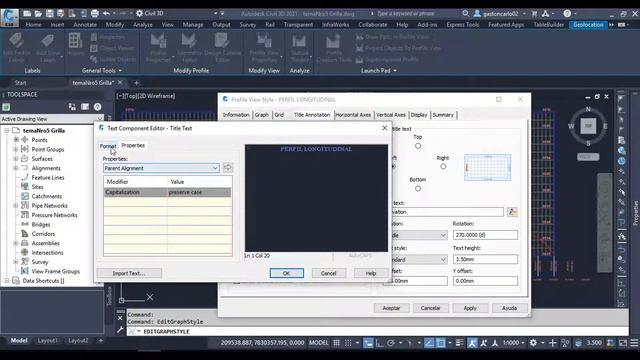
Task: Open the Grid tab in Profile View Style
Action: [279, 115]
